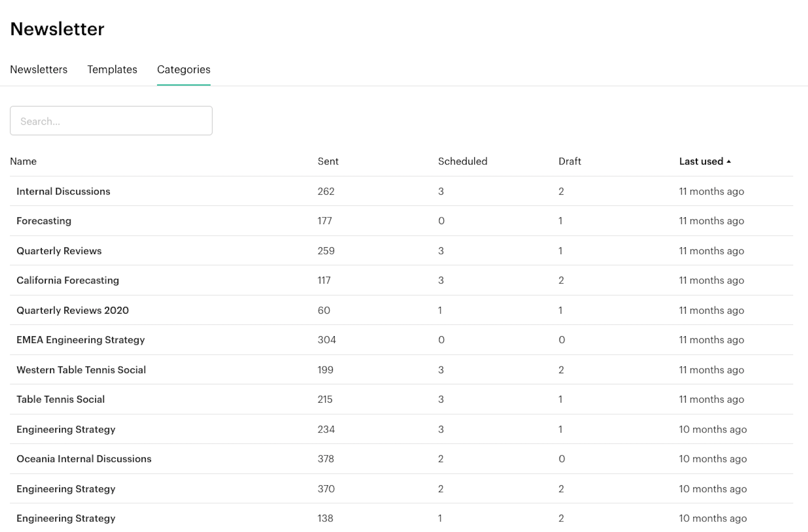Open the Templates tab
Screen dimensions: 808x532
click(x=112, y=69)
